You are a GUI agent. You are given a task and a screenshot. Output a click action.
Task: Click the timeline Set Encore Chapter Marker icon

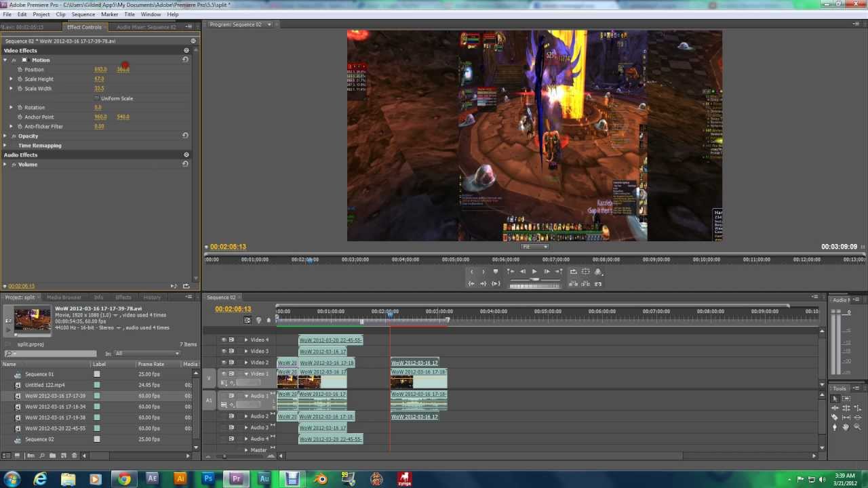tap(258, 320)
